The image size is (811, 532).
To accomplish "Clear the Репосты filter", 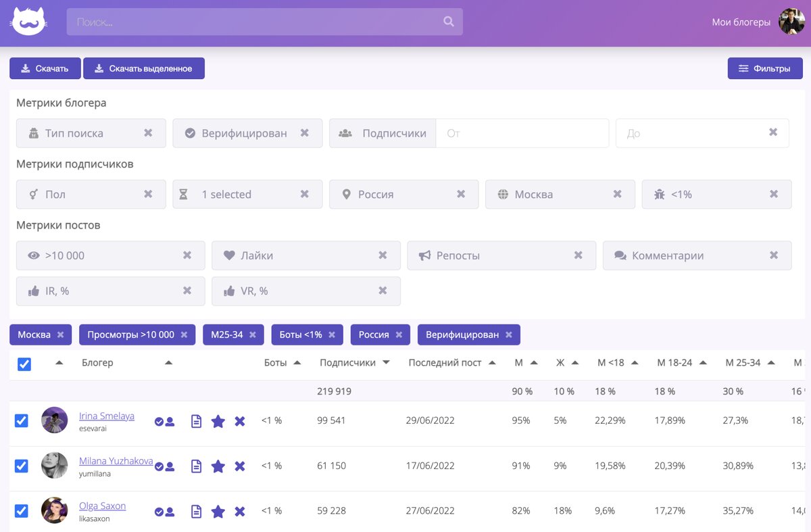I will 578,256.
